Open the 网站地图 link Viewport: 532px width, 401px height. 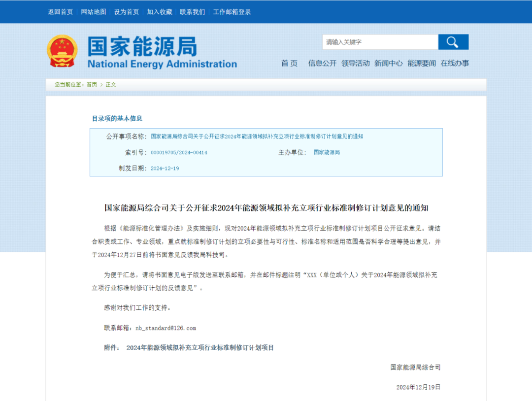(94, 12)
